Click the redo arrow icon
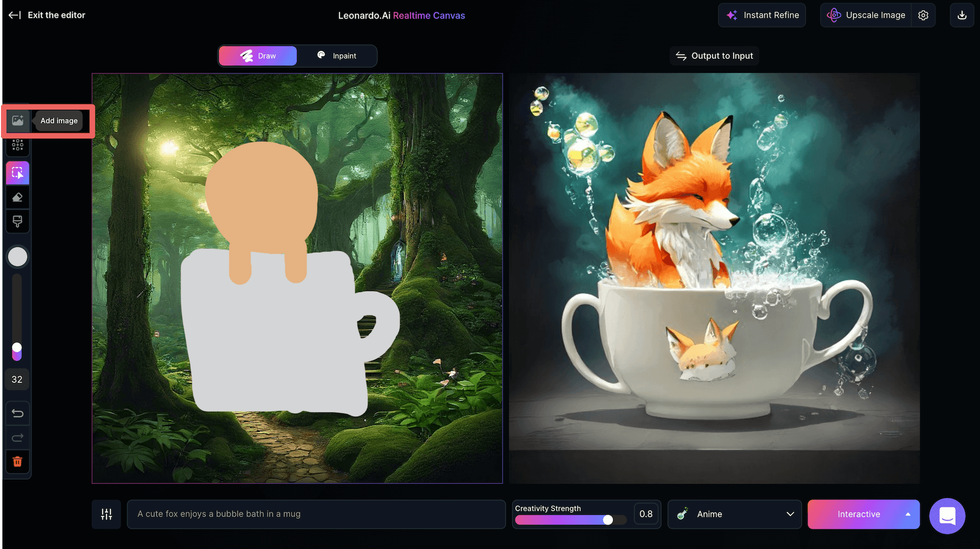The height and width of the screenshot is (549, 980). tap(18, 437)
